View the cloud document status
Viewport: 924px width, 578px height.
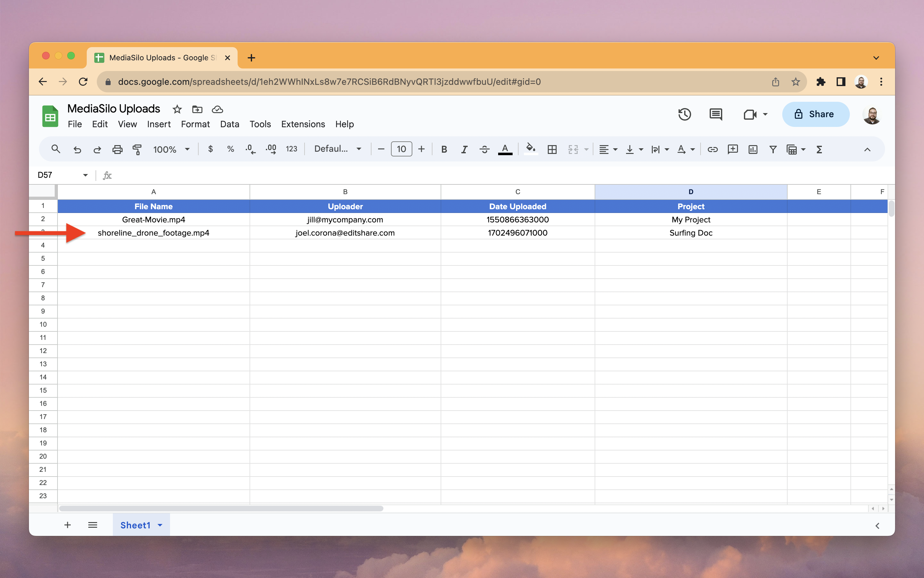(217, 109)
